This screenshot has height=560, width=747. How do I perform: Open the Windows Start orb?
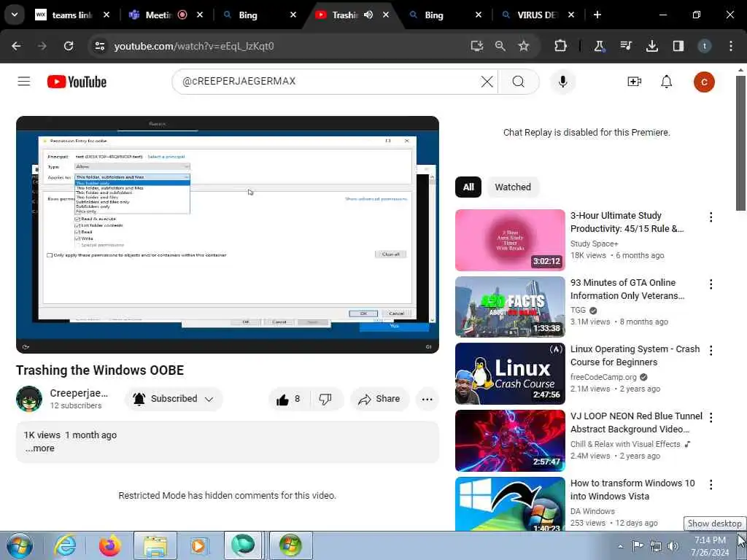tap(20, 545)
